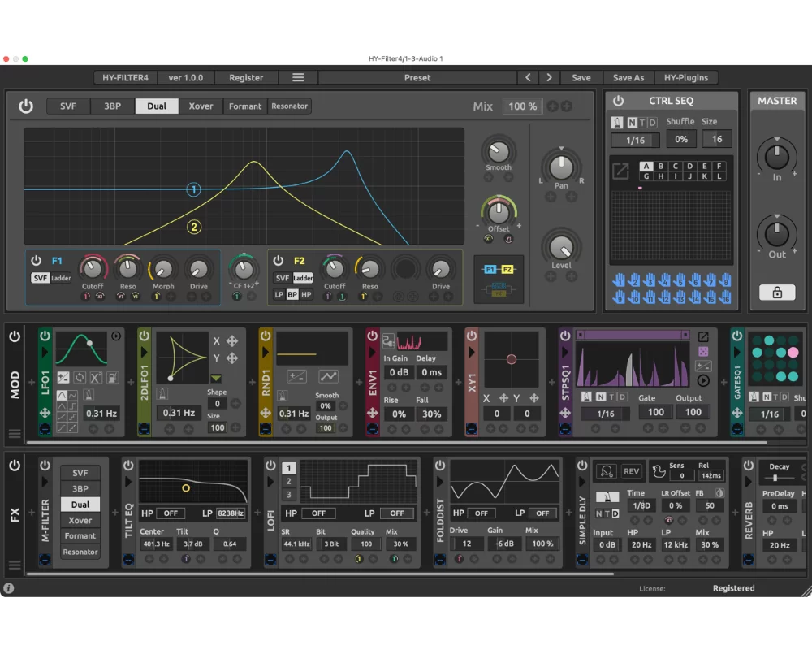This screenshot has height=650, width=812.
Task: Switch to 3BP filter tab
Action: 112,106
